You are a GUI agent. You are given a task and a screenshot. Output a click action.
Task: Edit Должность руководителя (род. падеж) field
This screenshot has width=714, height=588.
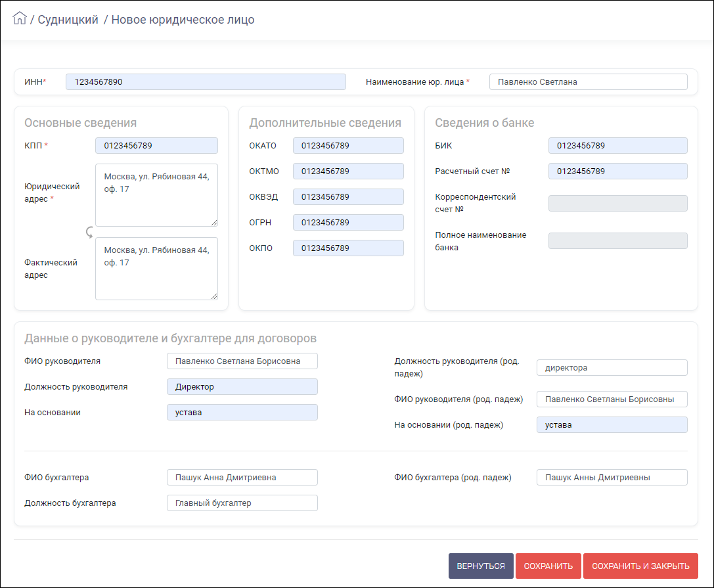612,367
